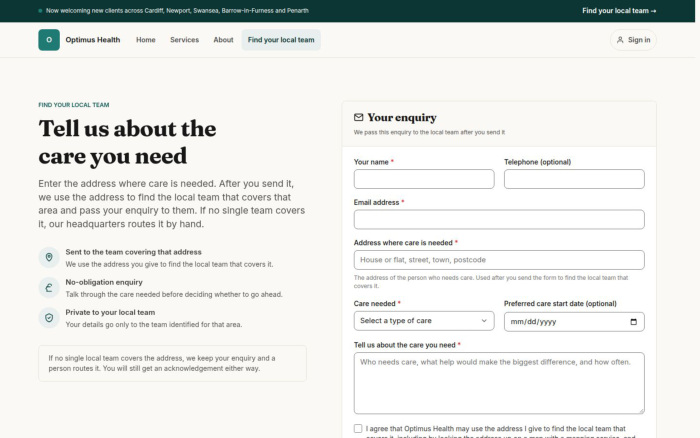
Task: Focus the Telephone optional field
Action: pos(574,179)
